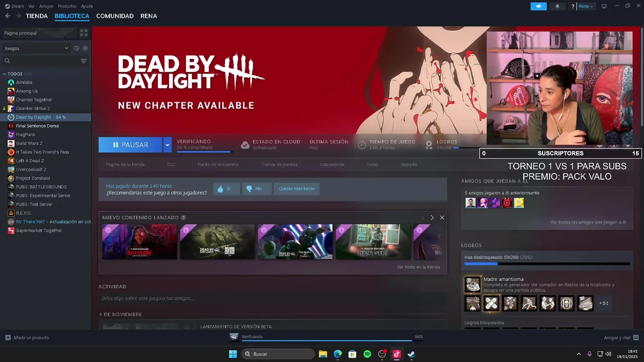The image size is (644, 362).
Task: Click the library grid view icon
Action: point(84,33)
